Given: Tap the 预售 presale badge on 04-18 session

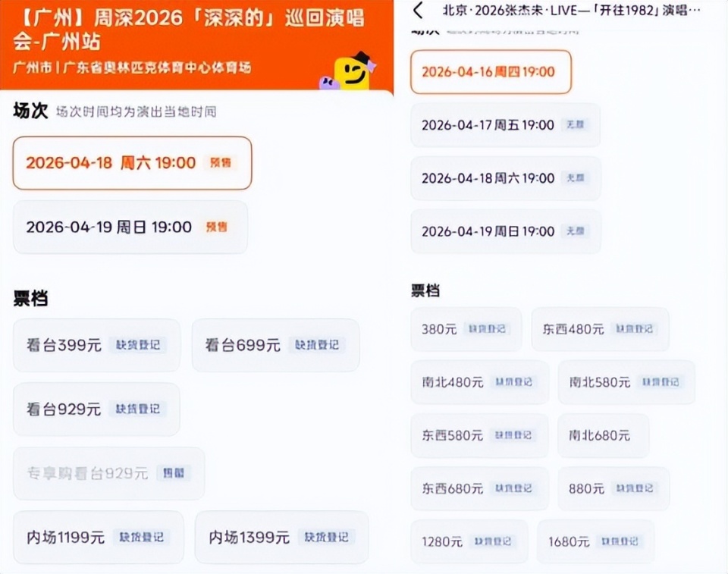Looking at the screenshot, I should pyautogui.click(x=223, y=162).
